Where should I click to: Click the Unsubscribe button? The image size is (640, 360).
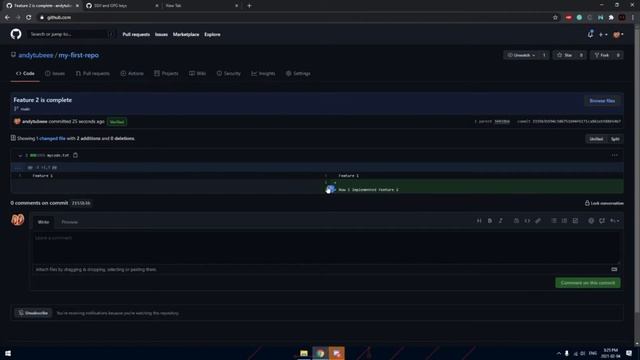point(33,313)
